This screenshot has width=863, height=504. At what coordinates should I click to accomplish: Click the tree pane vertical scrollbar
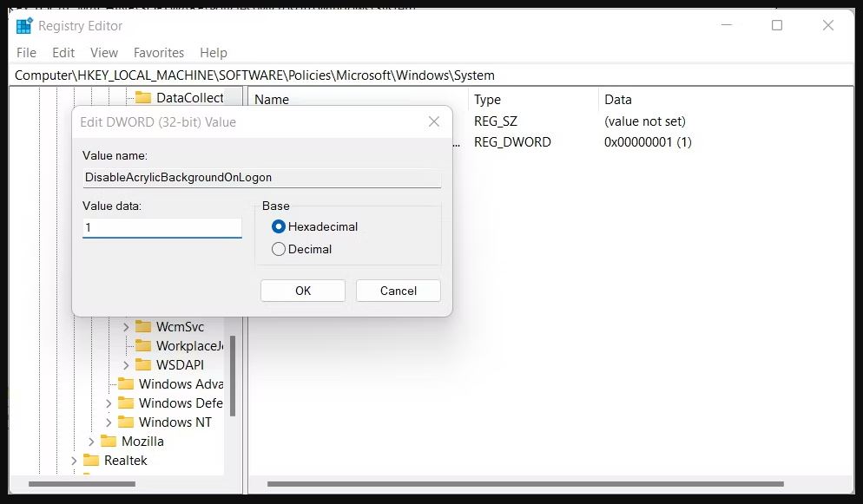[233, 376]
